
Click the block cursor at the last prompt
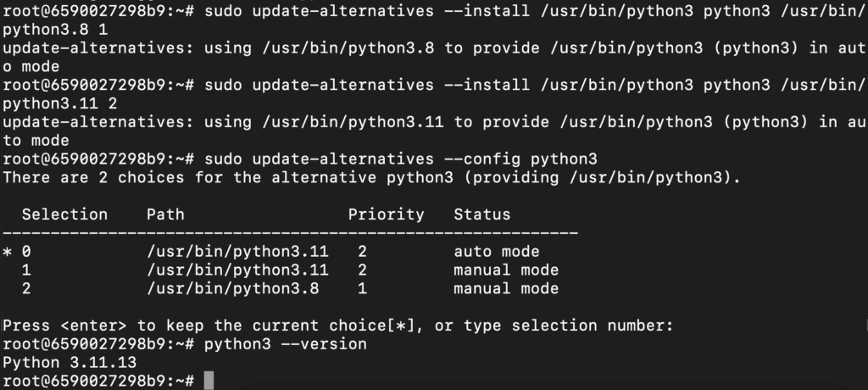point(209,382)
